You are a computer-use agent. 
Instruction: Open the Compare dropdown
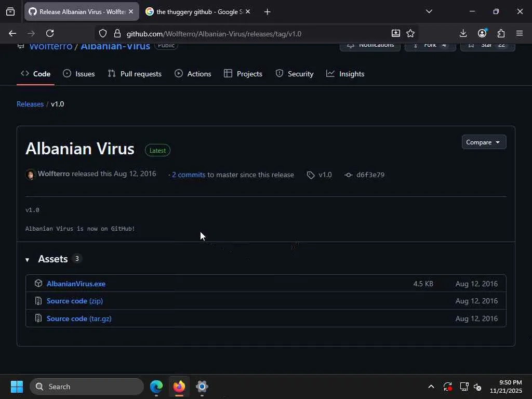click(484, 142)
